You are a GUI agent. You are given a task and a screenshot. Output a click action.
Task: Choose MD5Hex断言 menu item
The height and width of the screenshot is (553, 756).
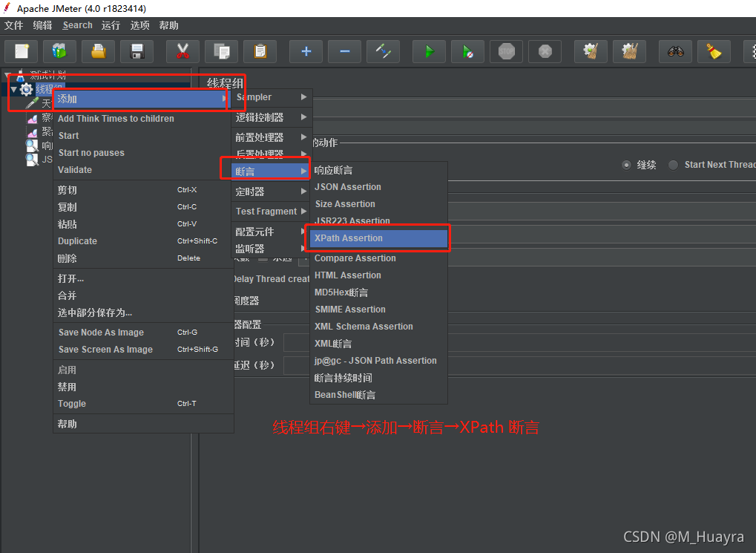378,292
